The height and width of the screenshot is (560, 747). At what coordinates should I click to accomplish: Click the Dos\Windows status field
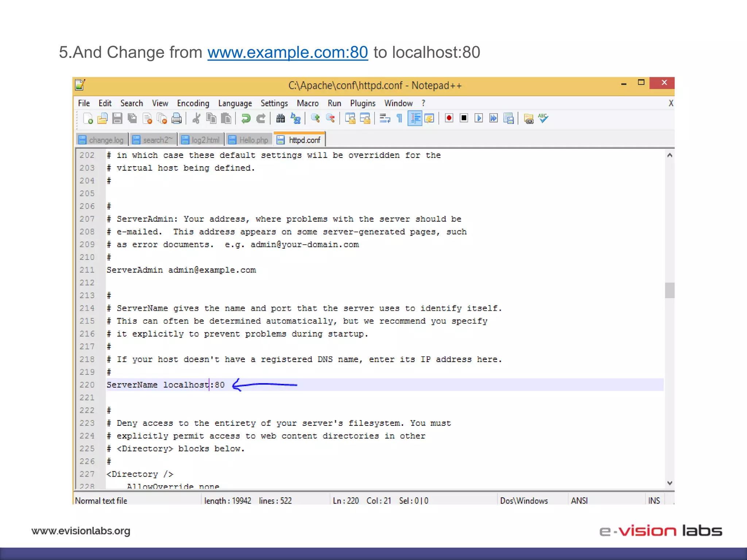click(524, 501)
